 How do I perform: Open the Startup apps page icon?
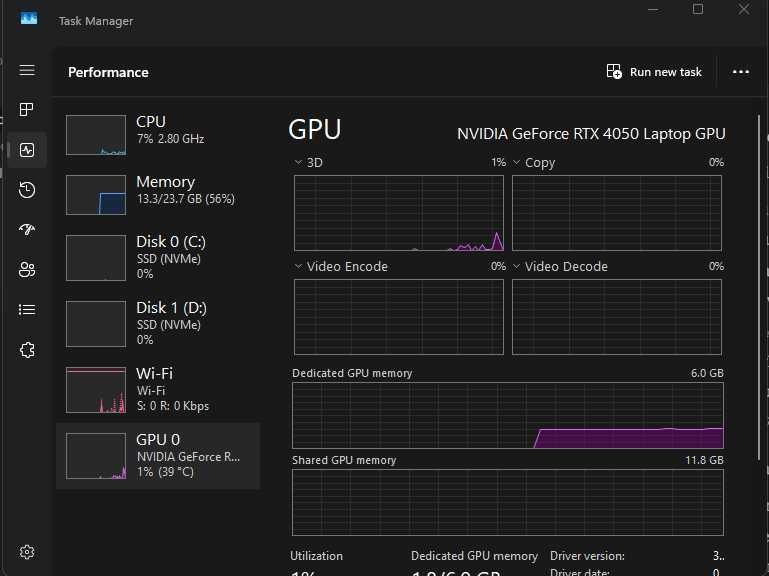point(27,229)
